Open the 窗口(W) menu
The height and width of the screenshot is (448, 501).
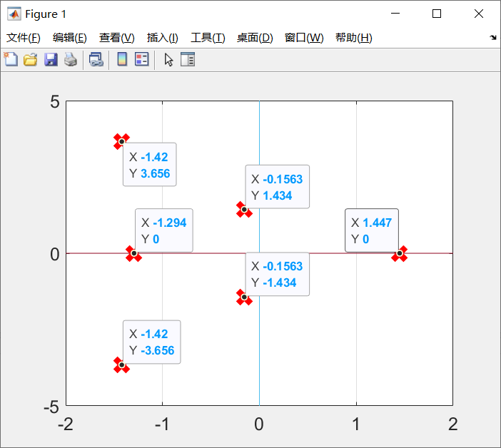click(304, 38)
